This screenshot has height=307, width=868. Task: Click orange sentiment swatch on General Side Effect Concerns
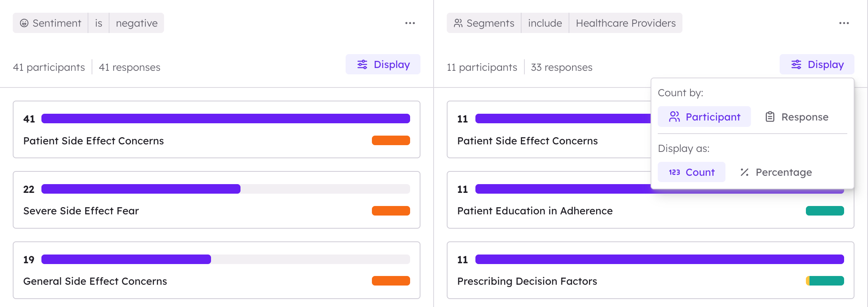tap(391, 281)
